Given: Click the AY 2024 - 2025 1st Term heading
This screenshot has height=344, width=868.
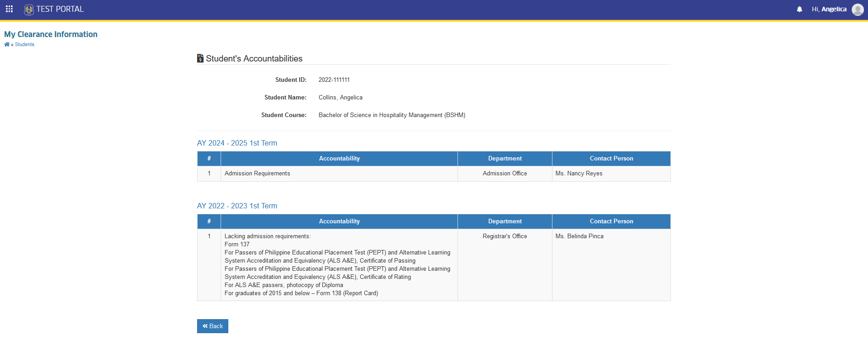Looking at the screenshot, I should pyautogui.click(x=237, y=143).
